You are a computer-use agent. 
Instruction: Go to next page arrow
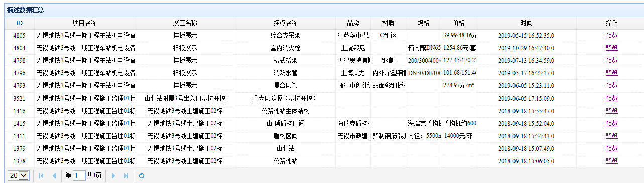point(113,176)
